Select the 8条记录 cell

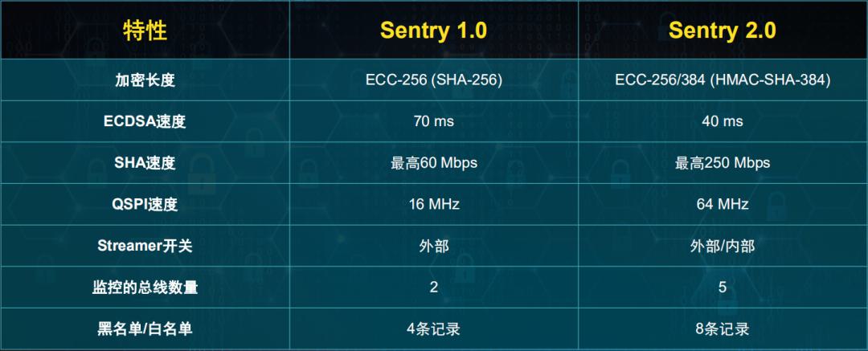(723, 329)
